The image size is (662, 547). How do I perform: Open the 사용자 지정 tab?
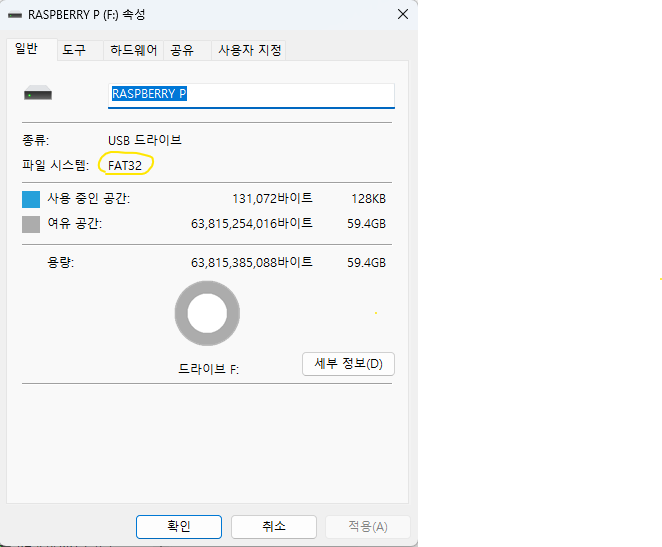(x=250, y=50)
